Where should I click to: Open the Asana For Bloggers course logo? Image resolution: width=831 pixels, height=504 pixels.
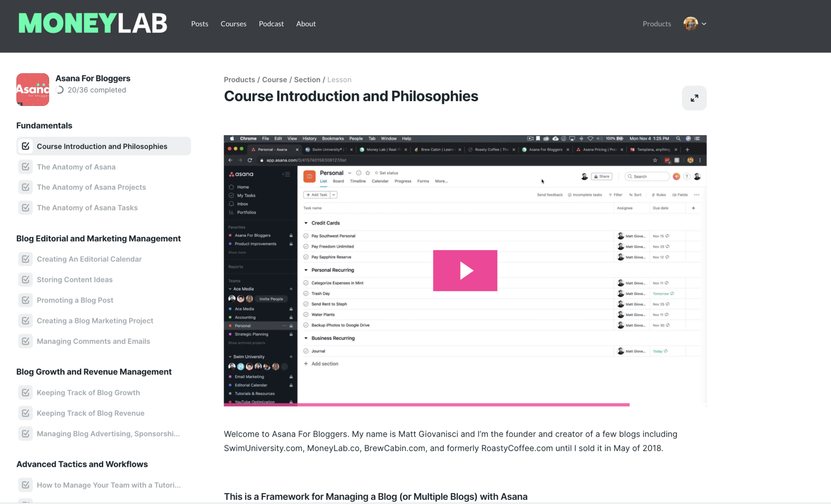pyautogui.click(x=33, y=89)
